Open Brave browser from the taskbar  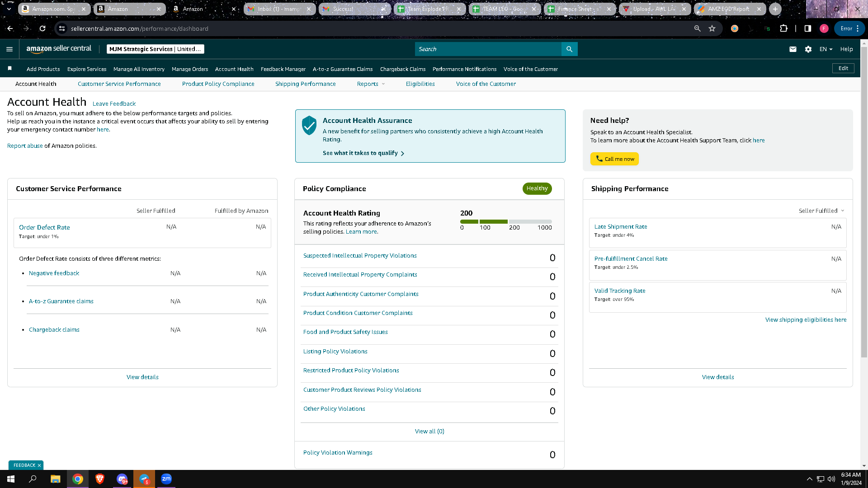(x=100, y=479)
